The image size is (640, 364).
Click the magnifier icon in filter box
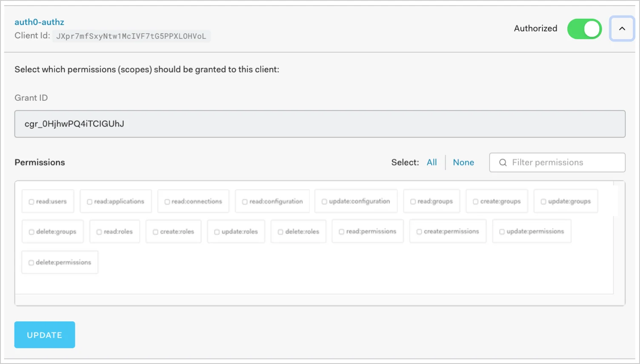(x=503, y=162)
